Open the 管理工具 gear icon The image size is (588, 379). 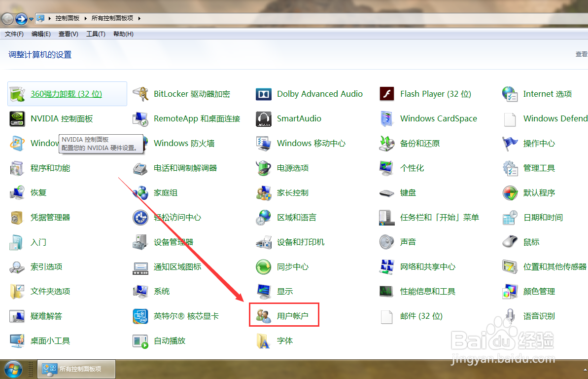click(x=510, y=168)
